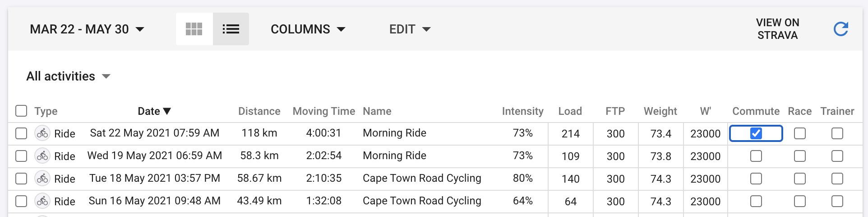Switch to list view layout
868x217 pixels.
231,29
